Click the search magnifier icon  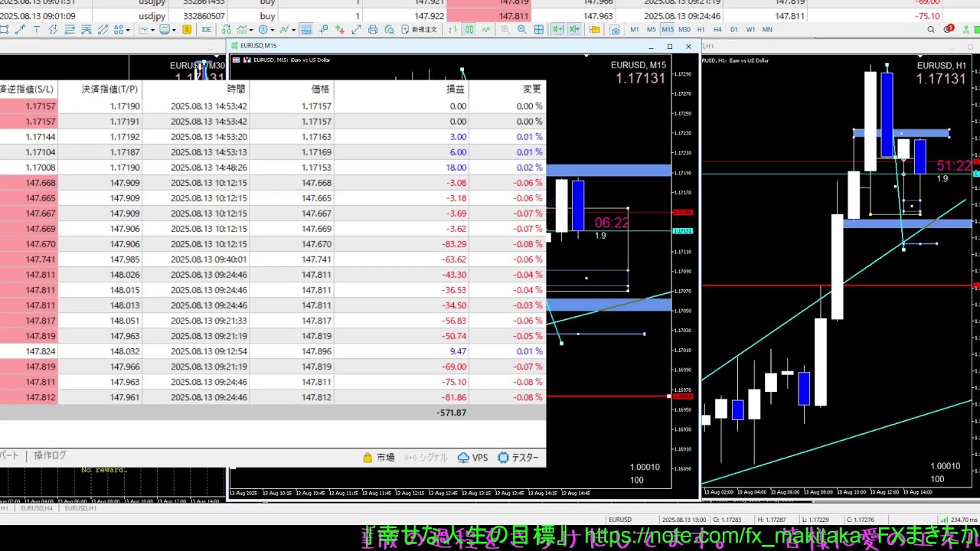(x=931, y=30)
